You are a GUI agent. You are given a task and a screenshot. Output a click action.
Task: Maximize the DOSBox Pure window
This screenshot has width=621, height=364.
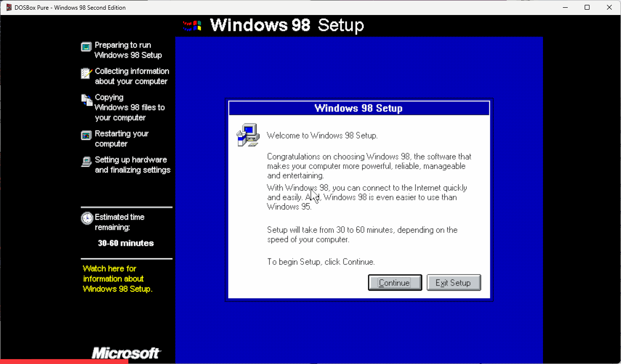pyautogui.click(x=587, y=7)
